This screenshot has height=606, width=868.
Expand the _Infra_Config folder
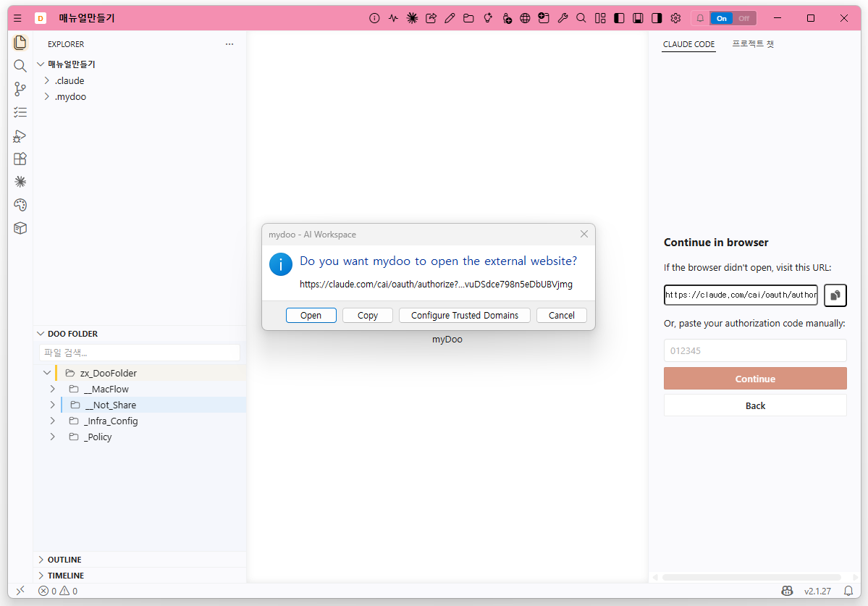[53, 421]
